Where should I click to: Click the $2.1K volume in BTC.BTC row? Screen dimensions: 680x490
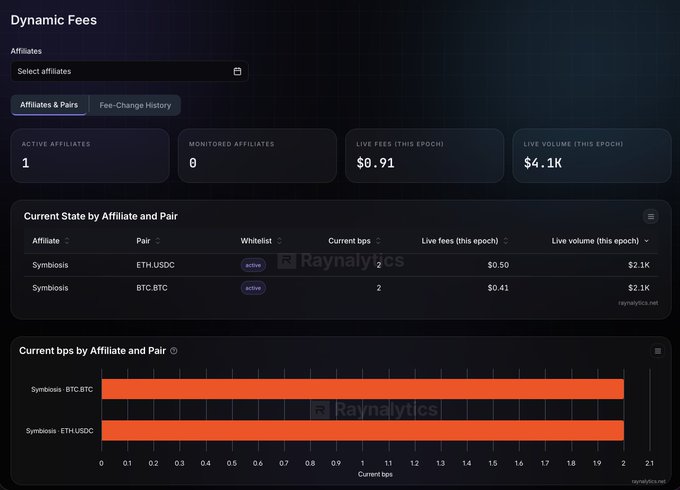click(x=639, y=288)
